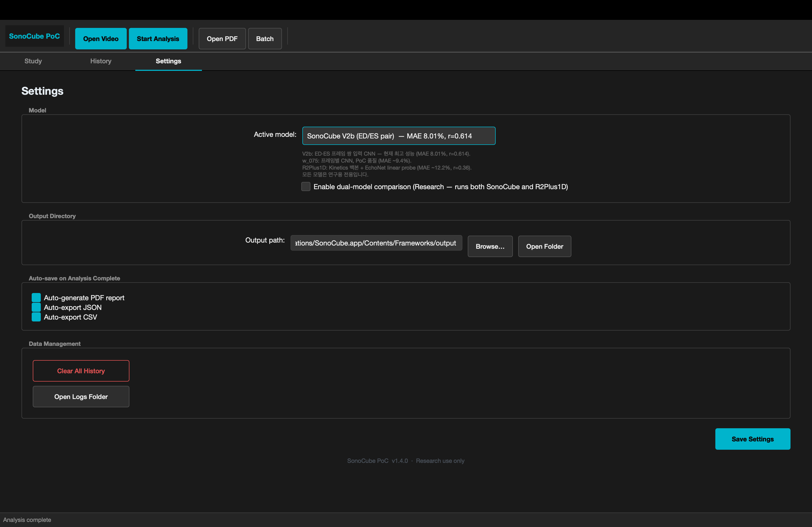This screenshot has height=527, width=812.
Task: Click the 'Model' group label
Action: coord(37,110)
